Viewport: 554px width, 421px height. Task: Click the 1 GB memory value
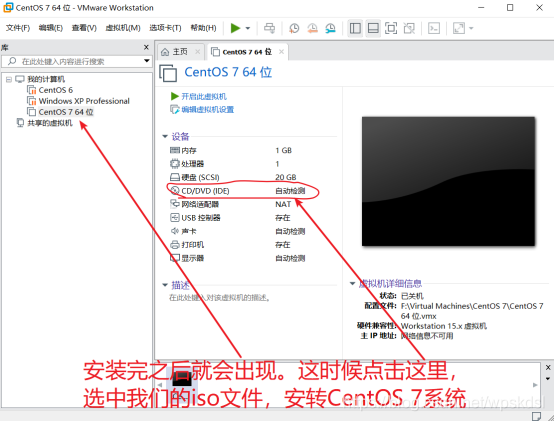tap(283, 150)
